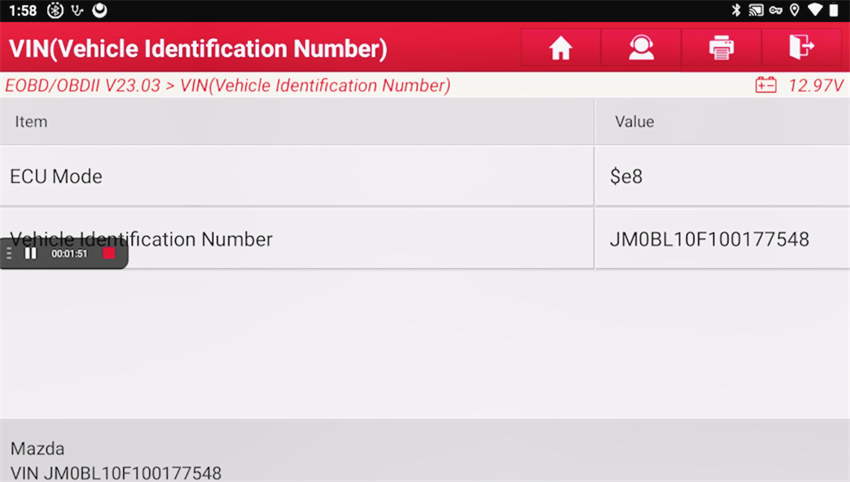Open the remote support headset icon

(x=641, y=48)
